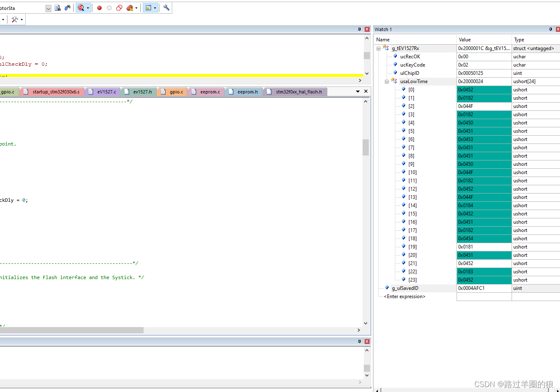Click blue diamond icon of g_ulSavedID
Screen dimensions: 560x392
coord(387,288)
